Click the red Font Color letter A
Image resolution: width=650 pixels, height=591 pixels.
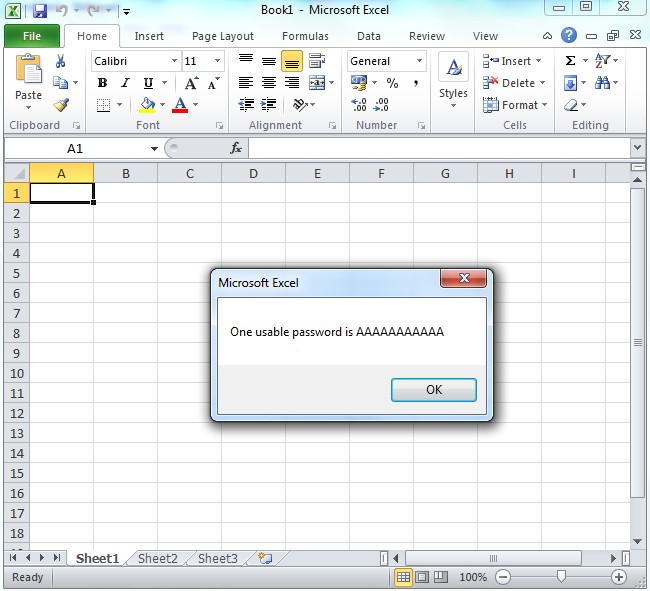pyautogui.click(x=180, y=105)
